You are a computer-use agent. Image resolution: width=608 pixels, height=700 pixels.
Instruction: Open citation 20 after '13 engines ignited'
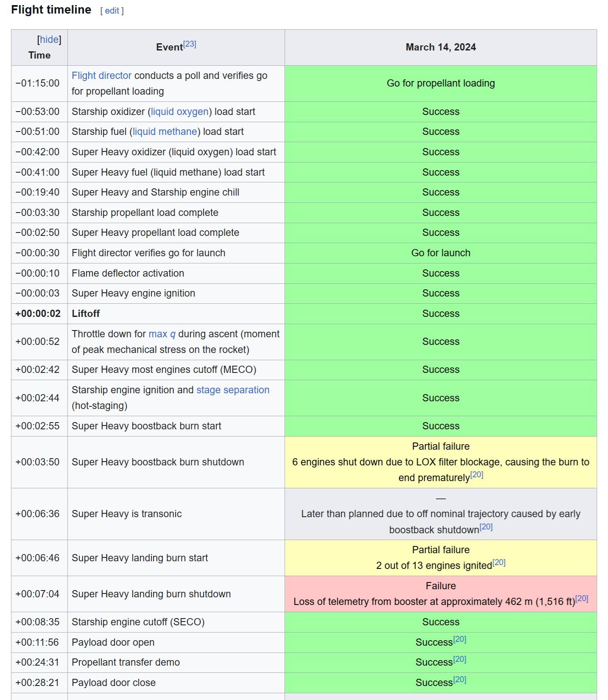(499, 563)
